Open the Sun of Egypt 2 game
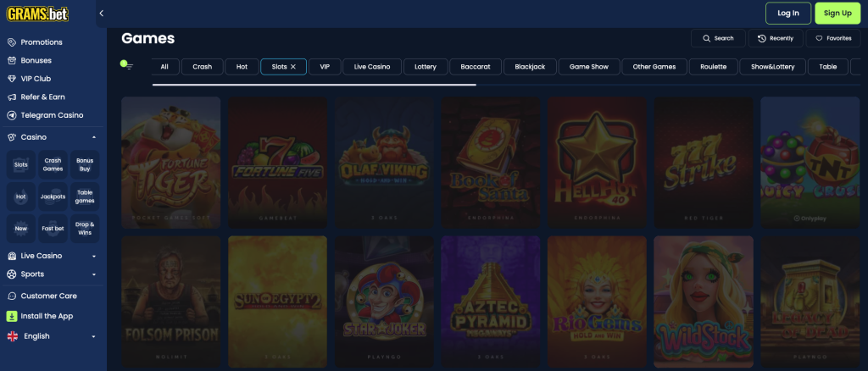The height and width of the screenshot is (371, 868). click(277, 302)
